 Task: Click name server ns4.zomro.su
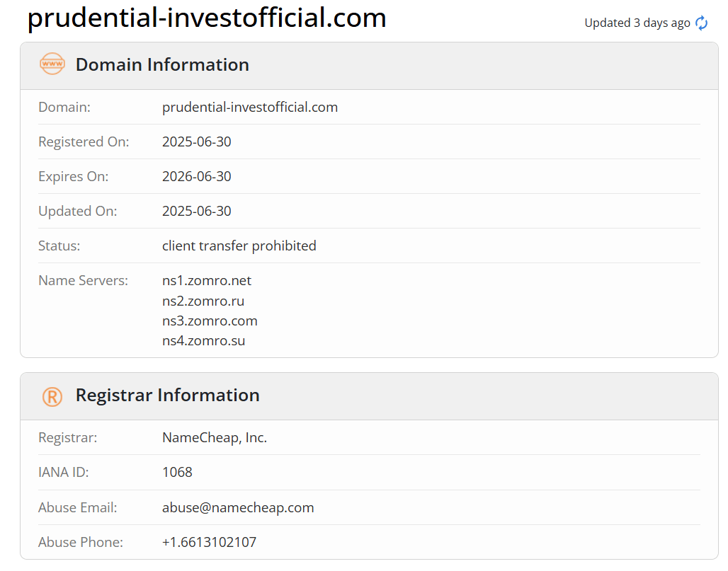coord(203,341)
